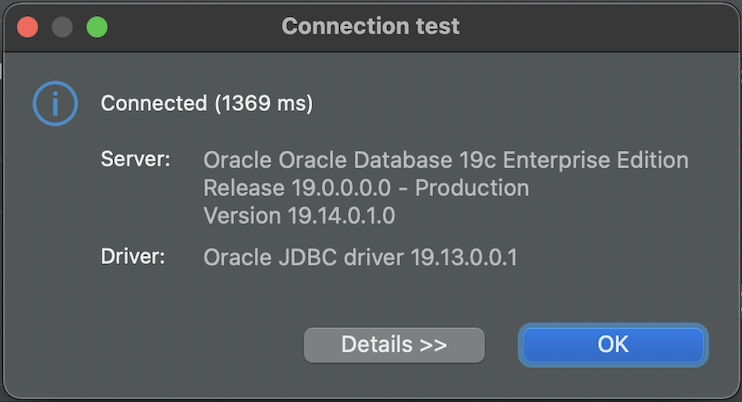Click the driver version number 19.13.0.0.1

tap(464, 258)
